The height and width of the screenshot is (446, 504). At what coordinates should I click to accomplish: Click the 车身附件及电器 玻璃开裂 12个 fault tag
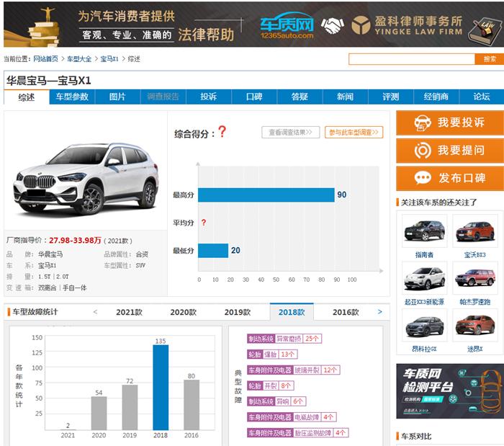(x=293, y=370)
